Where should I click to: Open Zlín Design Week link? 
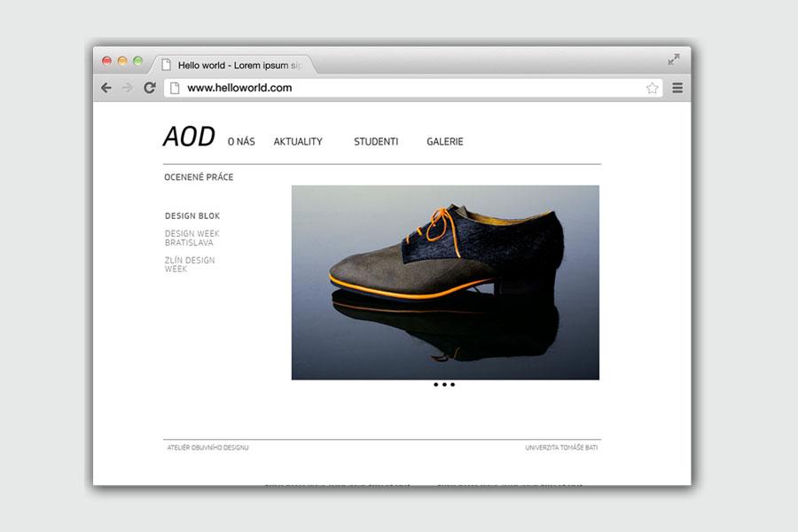(190, 264)
